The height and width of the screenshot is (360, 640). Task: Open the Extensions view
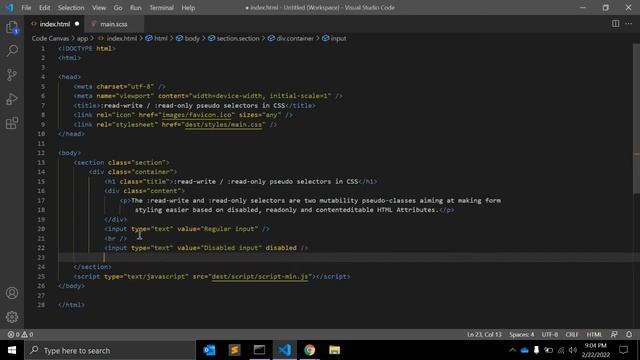click(12, 123)
